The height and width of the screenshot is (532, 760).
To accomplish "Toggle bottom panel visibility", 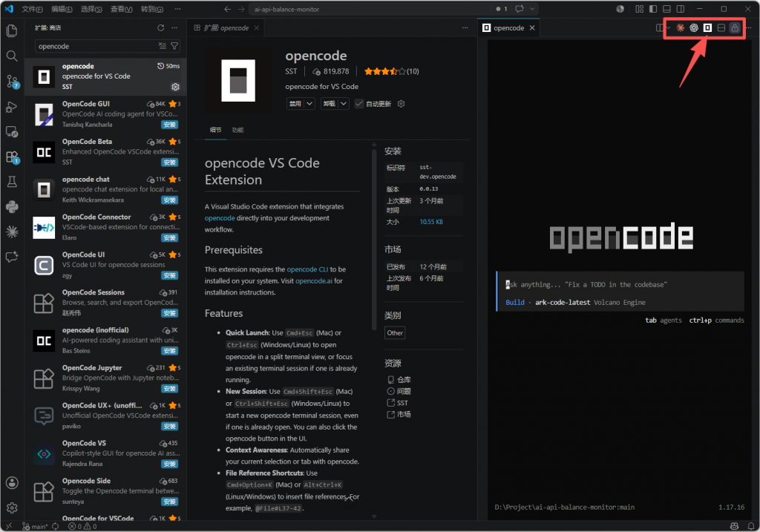I will tap(667, 9).
